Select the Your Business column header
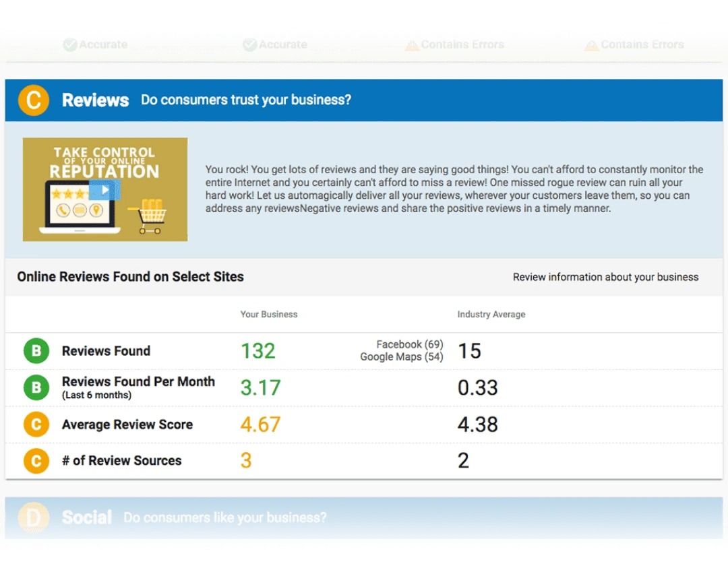Screen dimensions: 728x568 pyautogui.click(x=268, y=314)
